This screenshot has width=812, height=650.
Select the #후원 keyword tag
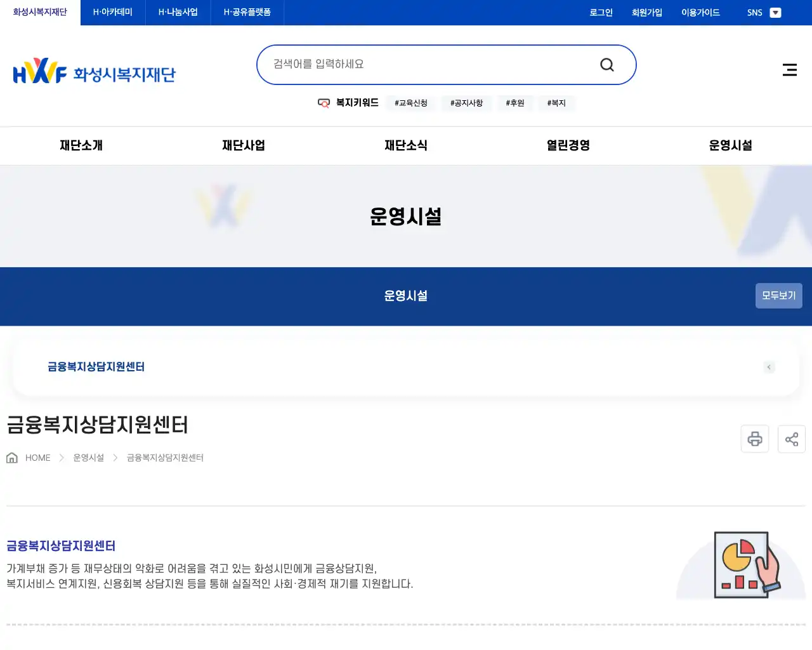coord(515,103)
